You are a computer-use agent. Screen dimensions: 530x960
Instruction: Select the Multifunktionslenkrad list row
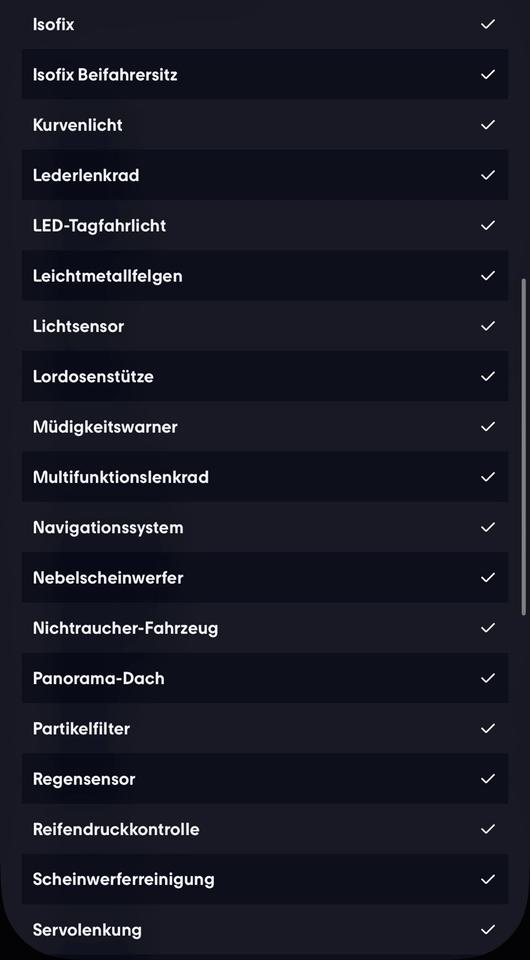tap(265, 477)
